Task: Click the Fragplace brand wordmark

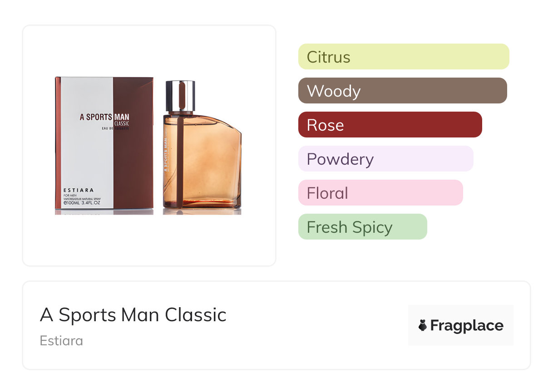Action: point(467,325)
